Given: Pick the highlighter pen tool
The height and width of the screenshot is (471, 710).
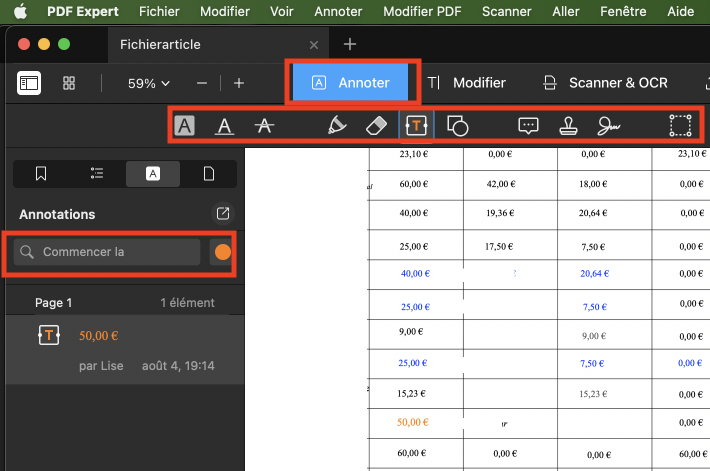Looking at the screenshot, I should pyautogui.click(x=337, y=125).
